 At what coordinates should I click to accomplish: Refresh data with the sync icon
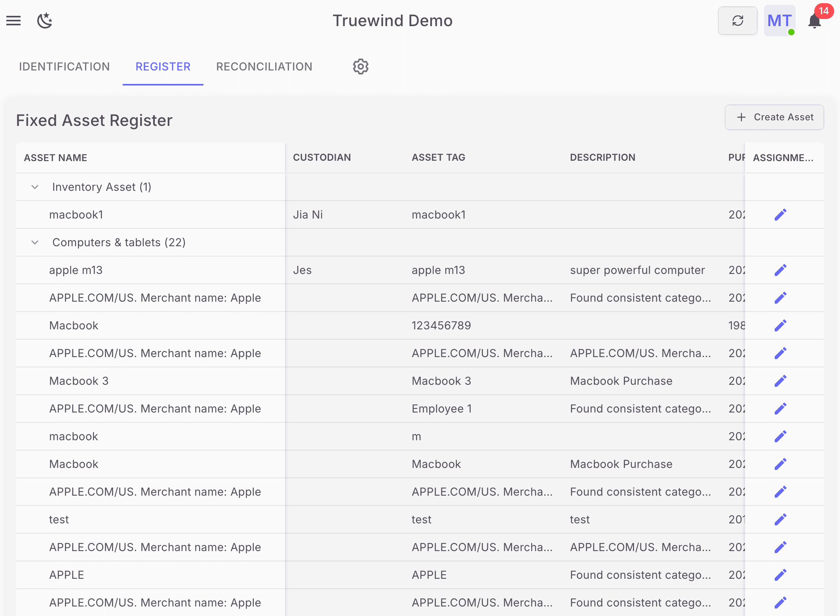(737, 21)
